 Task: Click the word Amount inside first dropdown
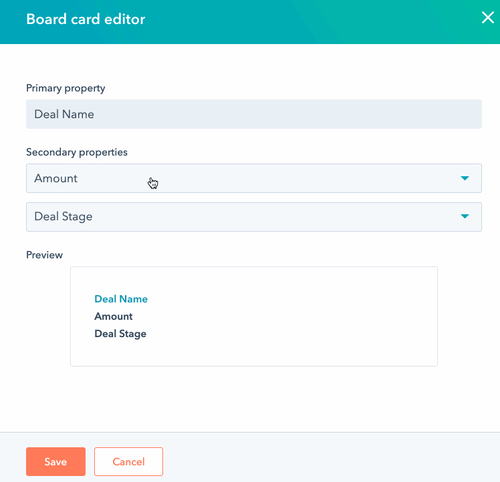coord(56,178)
